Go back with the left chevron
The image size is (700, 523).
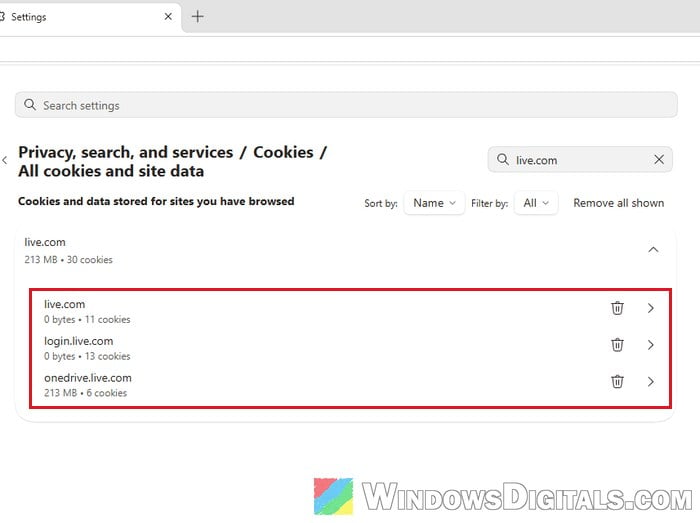pos(5,160)
